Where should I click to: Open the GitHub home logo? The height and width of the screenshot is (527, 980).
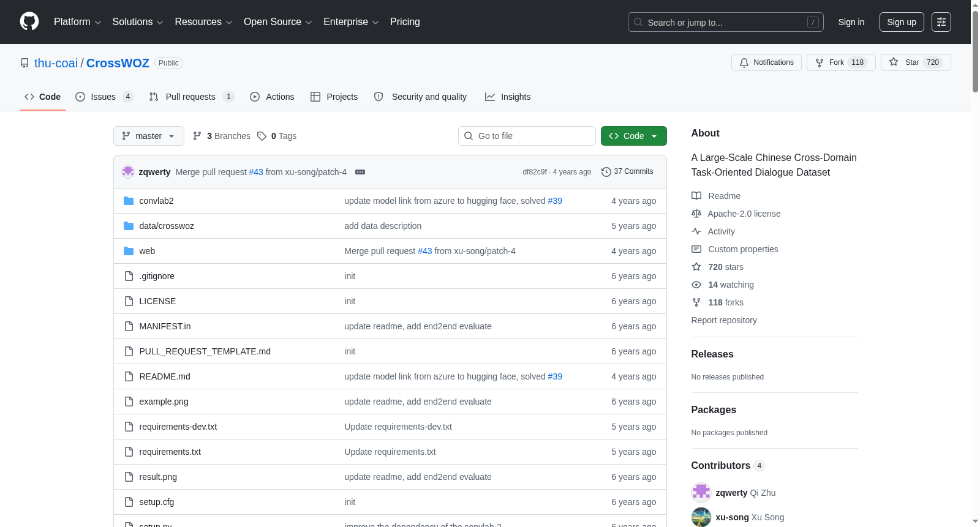(x=29, y=21)
